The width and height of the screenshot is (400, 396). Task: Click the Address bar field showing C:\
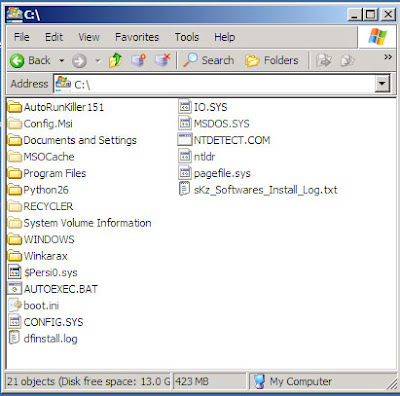214,84
